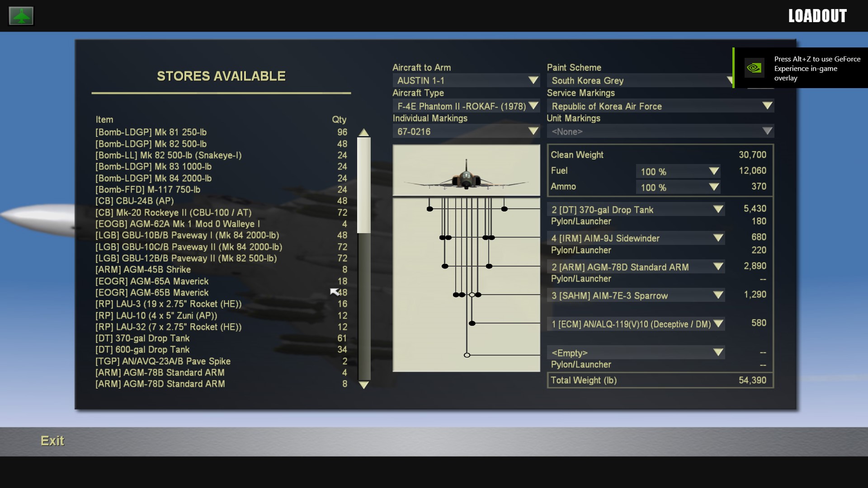Open Individual Markings dropdown 67-0216
The width and height of the screenshot is (868, 488).
click(466, 131)
